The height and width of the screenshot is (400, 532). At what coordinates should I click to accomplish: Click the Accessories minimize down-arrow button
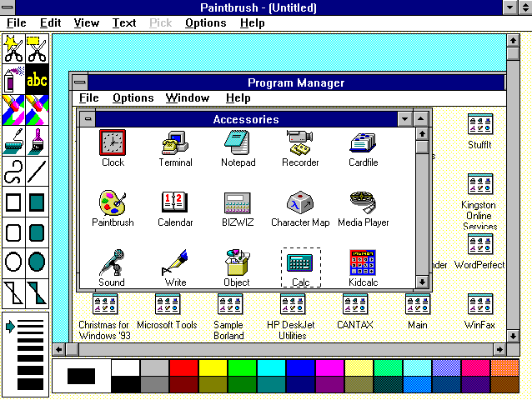pos(404,119)
